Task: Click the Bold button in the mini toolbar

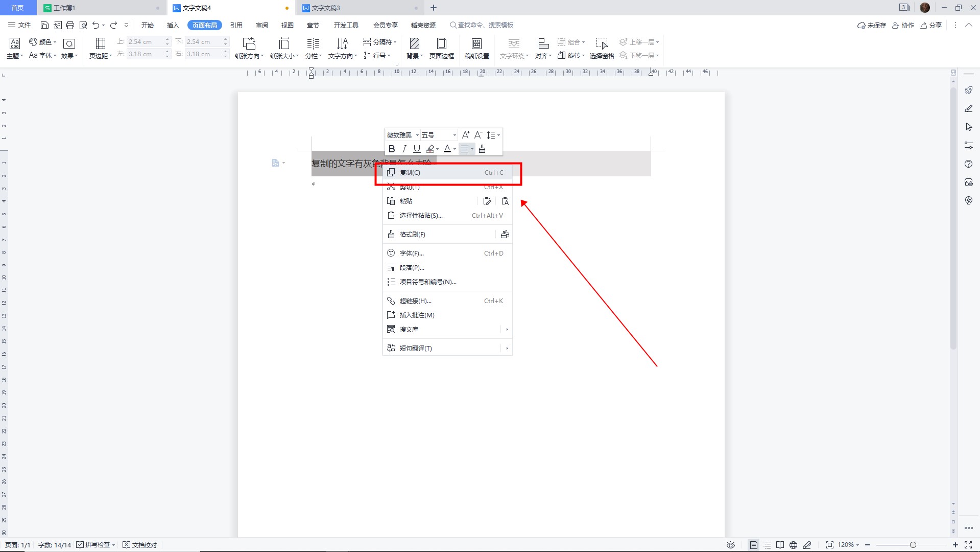Action: click(392, 149)
